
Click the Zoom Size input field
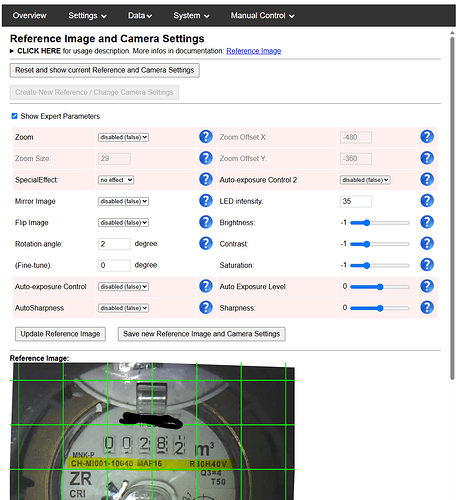[114, 159]
